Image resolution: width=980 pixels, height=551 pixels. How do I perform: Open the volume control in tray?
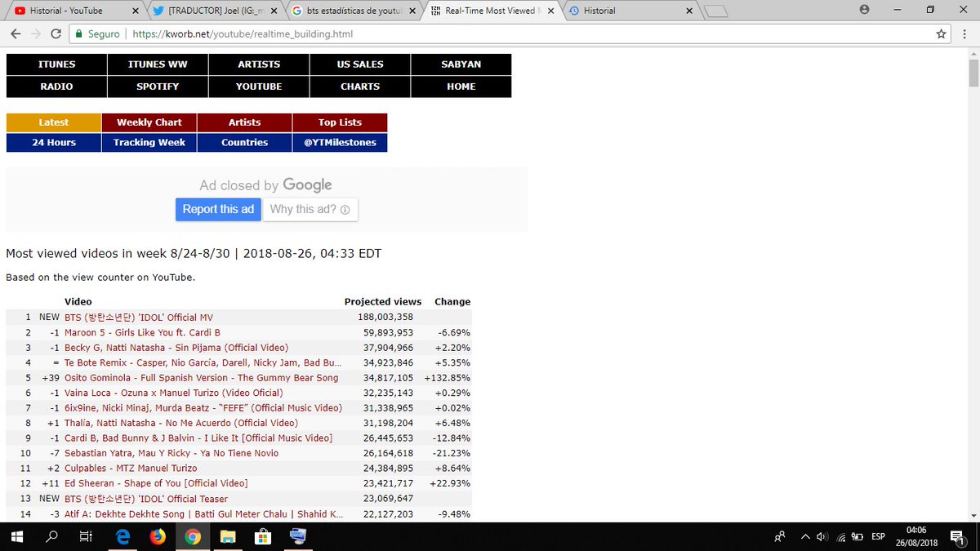click(822, 536)
